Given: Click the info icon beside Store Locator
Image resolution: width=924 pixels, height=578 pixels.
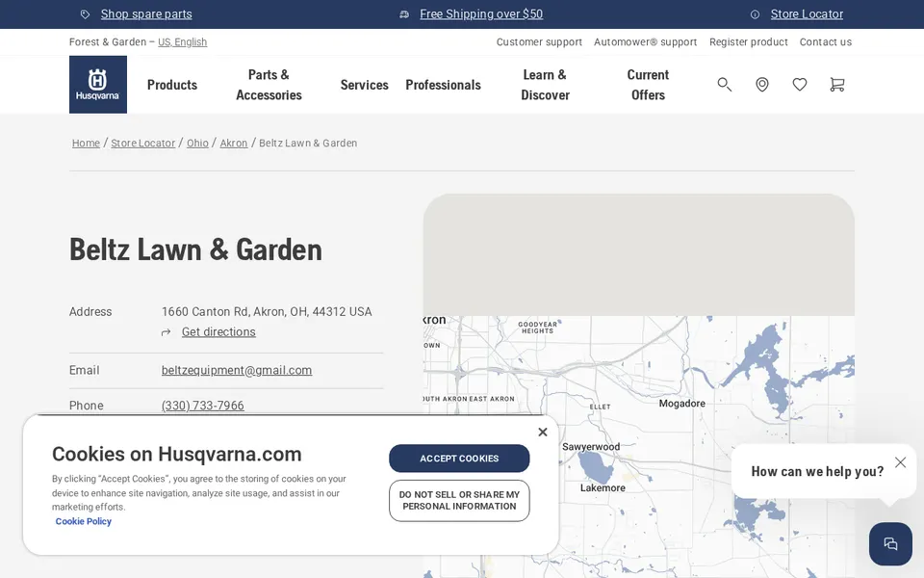Looking at the screenshot, I should [755, 14].
